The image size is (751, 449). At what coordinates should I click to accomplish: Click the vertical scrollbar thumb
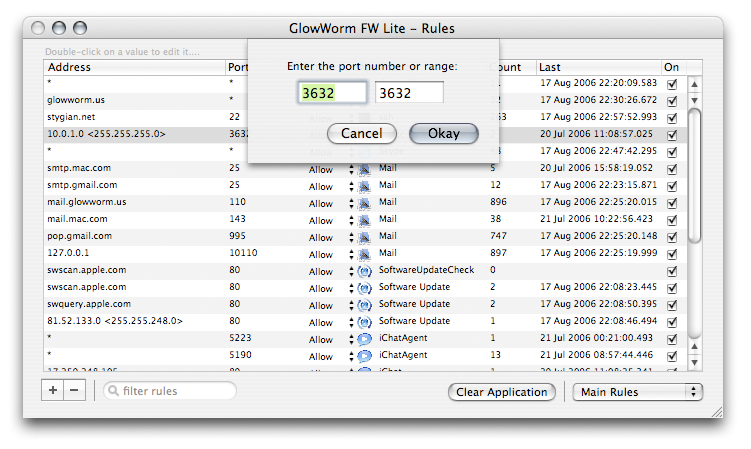[x=694, y=176]
